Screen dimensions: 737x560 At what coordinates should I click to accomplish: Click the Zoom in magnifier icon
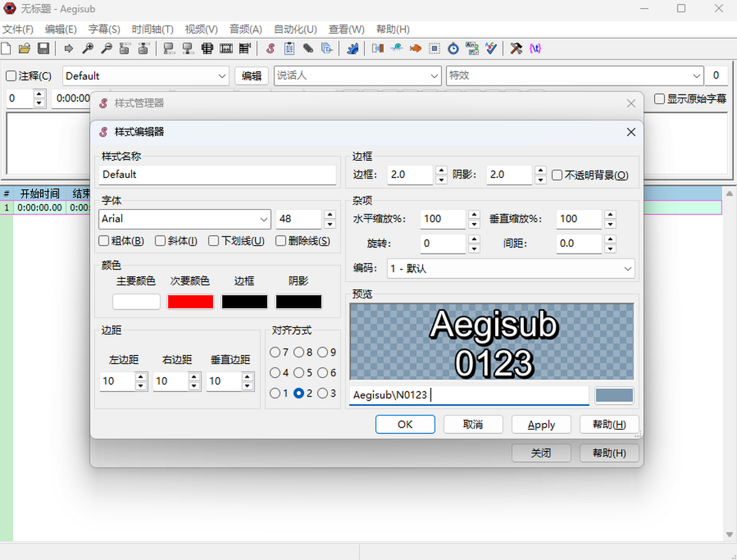pos(88,48)
